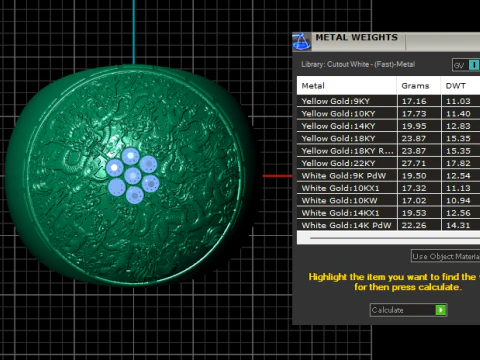This screenshot has width=480, height=360.
Task: Select the Yellow Gold:14KY row
Action: tap(388, 126)
